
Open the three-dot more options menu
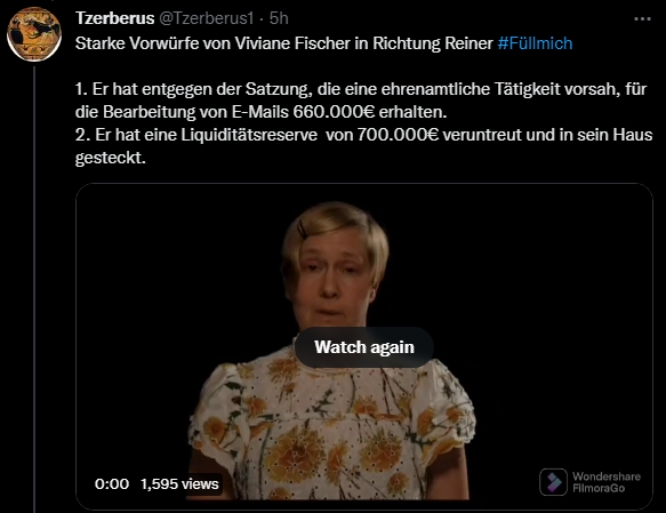[x=642, y=19]
